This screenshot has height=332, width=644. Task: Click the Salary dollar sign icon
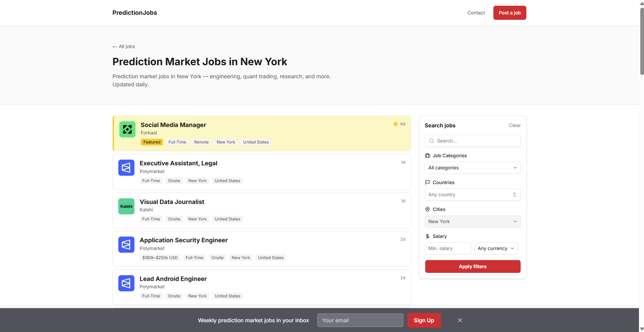click(x=428, y=236)
